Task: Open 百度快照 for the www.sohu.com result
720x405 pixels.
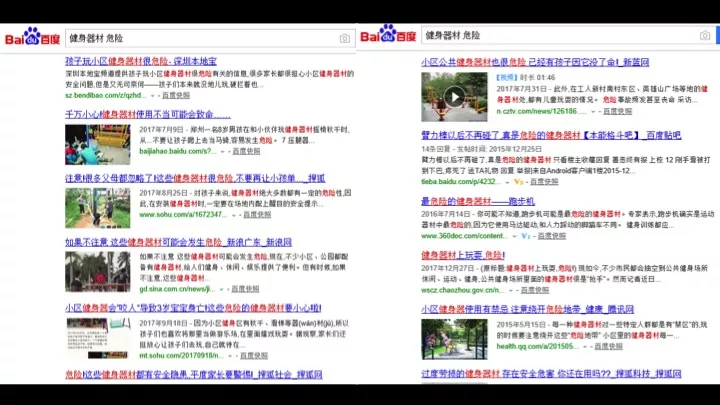Action: pyautogui.click(x=257, y=215)
